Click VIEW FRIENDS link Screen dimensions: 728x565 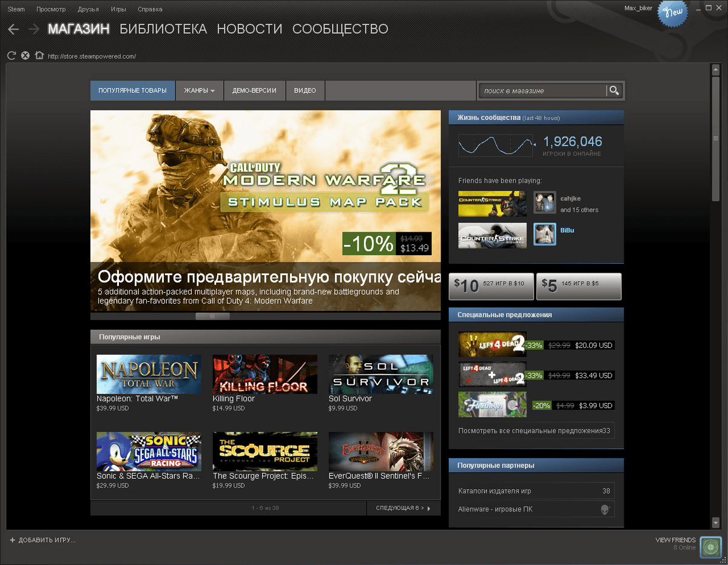(x=676, y=540)
